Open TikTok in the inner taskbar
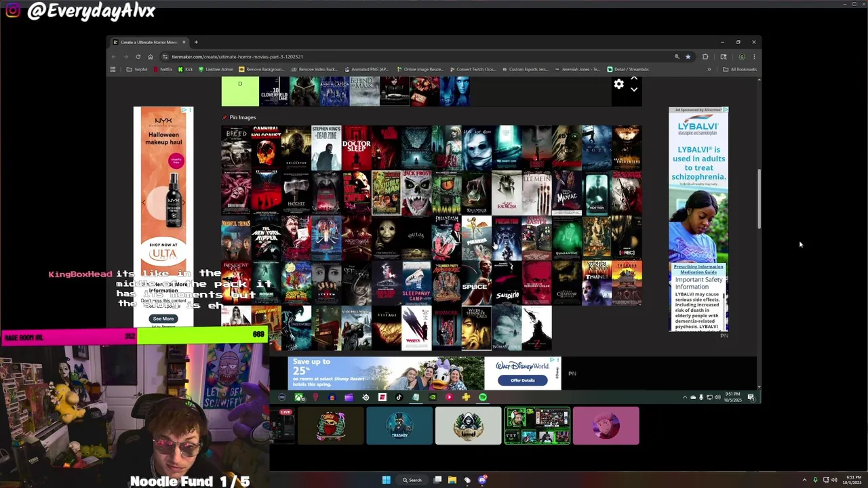This screenshot has height=488, width=868. click(399, 397)
